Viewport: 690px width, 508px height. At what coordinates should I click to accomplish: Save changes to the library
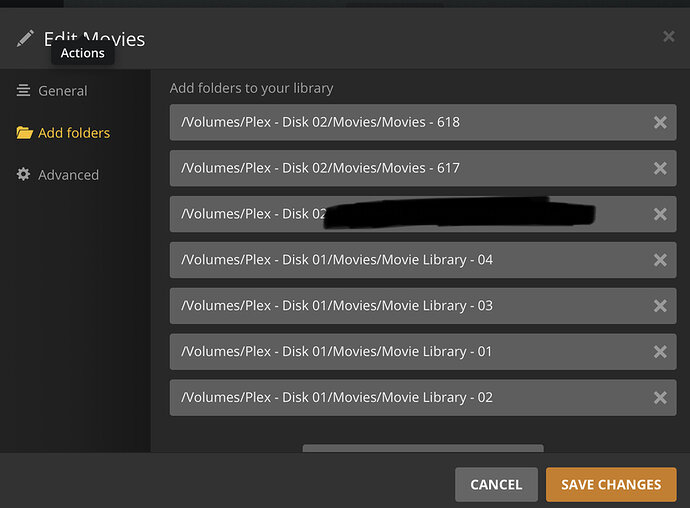tap(611, 484)
